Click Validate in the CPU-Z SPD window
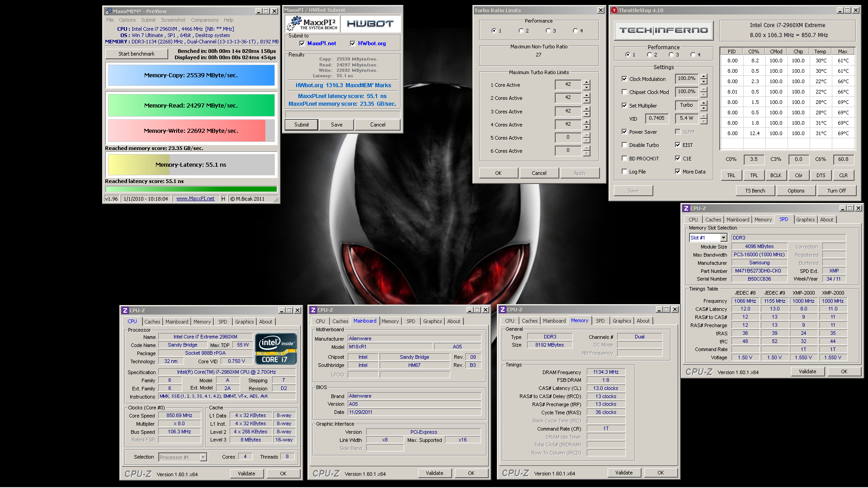The width and height of the screenshot is (868, 488). [x=807, y=371]
